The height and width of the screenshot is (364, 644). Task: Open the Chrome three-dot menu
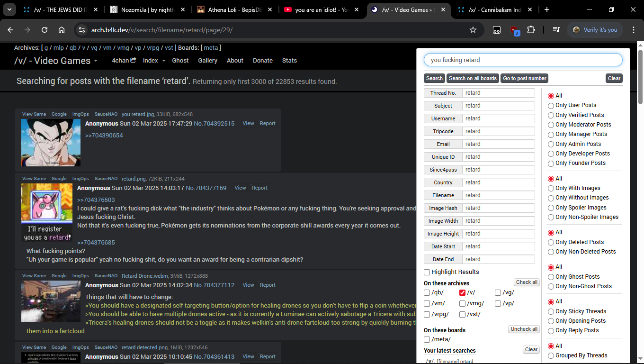coord(634,30)
